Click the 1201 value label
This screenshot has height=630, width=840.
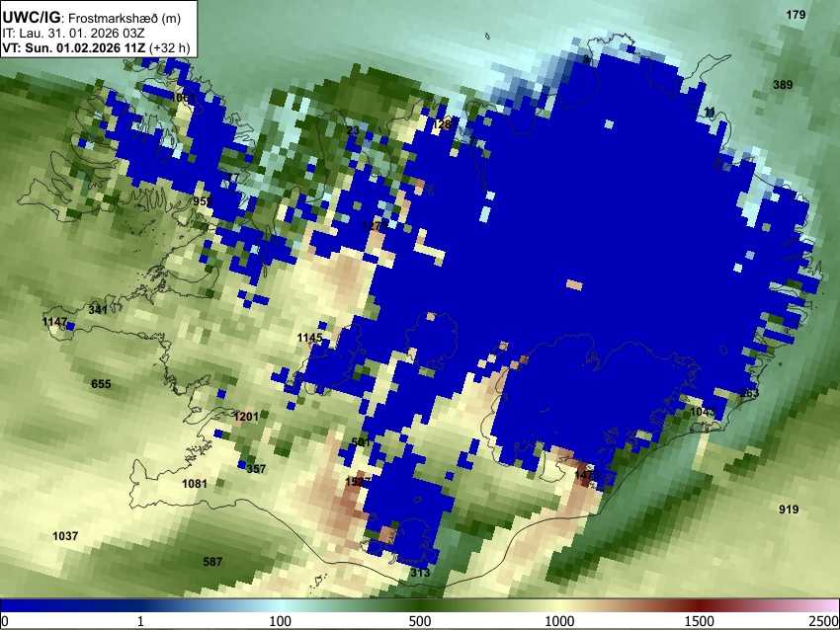click(246, 417)
